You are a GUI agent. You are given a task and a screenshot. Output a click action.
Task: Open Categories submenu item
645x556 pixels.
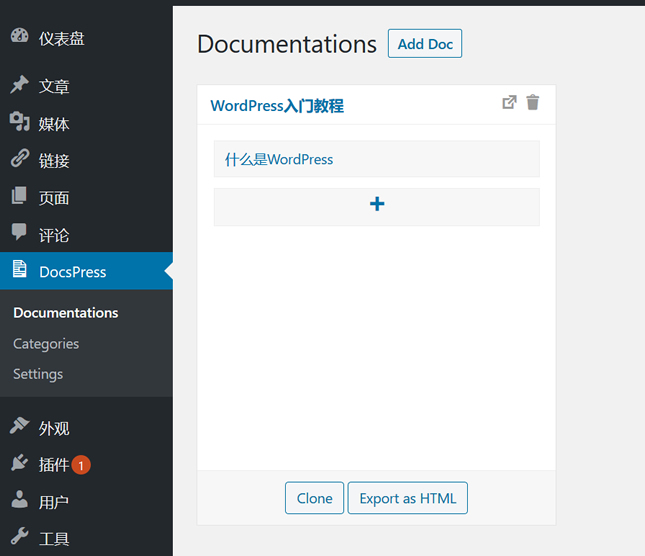click(46, 344)
